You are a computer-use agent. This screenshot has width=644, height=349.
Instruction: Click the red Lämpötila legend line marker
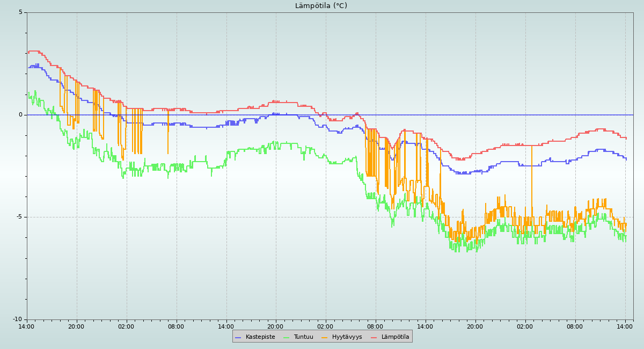click(374, 337)
